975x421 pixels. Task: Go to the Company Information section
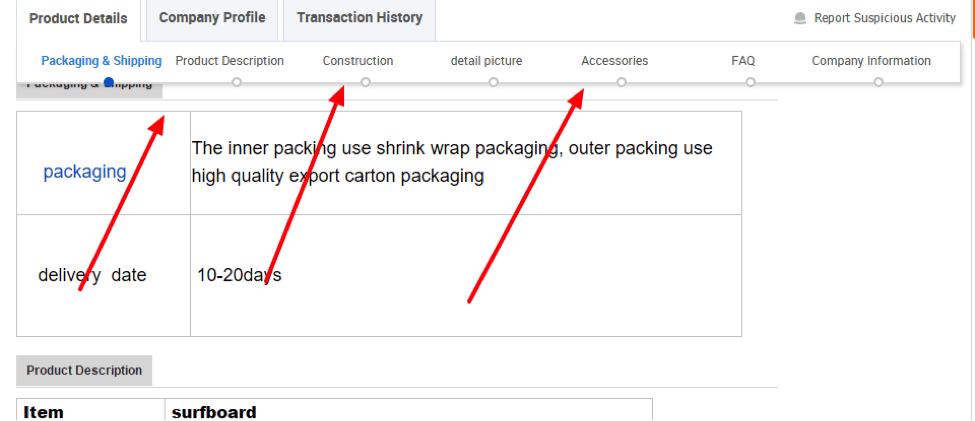[x=871, y=61]
